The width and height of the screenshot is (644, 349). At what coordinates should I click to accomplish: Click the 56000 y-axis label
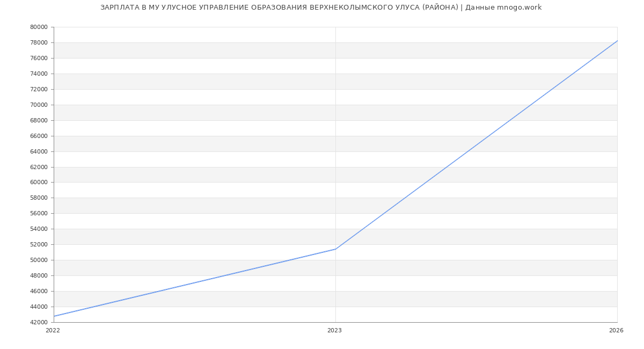(39, 213)
